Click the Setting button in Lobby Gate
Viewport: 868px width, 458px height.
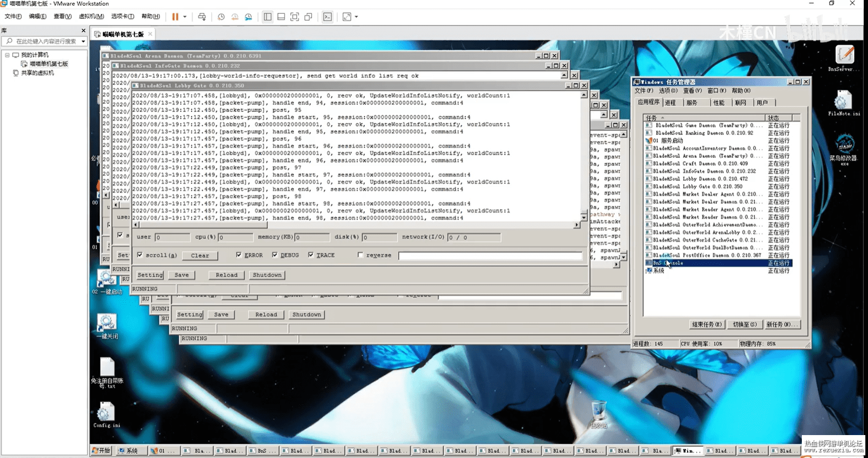pyautogui.click(x=150, y=275)
